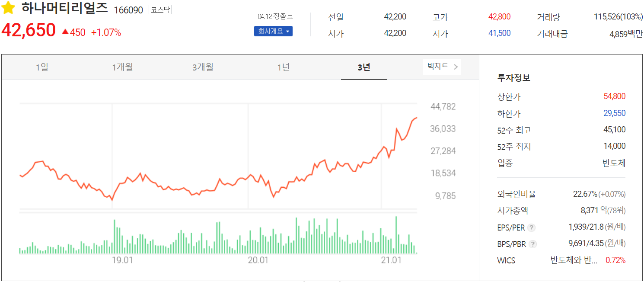
Task: Click the WICS change 0.72%
Action: (x=615, y=260)
